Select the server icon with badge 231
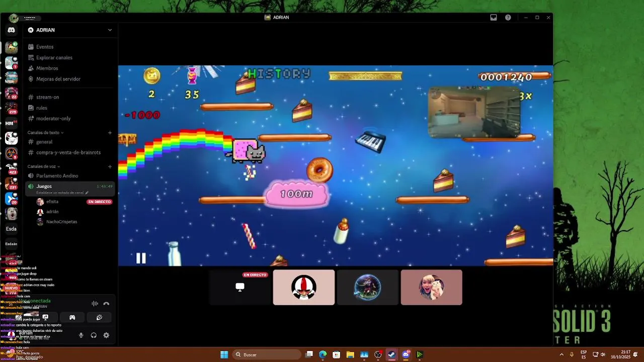The width and height of the screenshot is (644, 362). (x=11, y=184)
